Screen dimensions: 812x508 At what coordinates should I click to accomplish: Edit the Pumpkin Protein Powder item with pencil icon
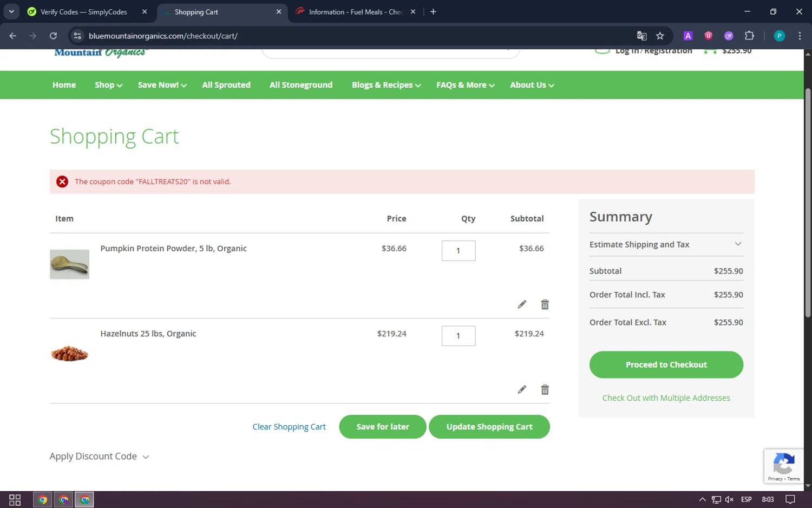coord(522,304)
